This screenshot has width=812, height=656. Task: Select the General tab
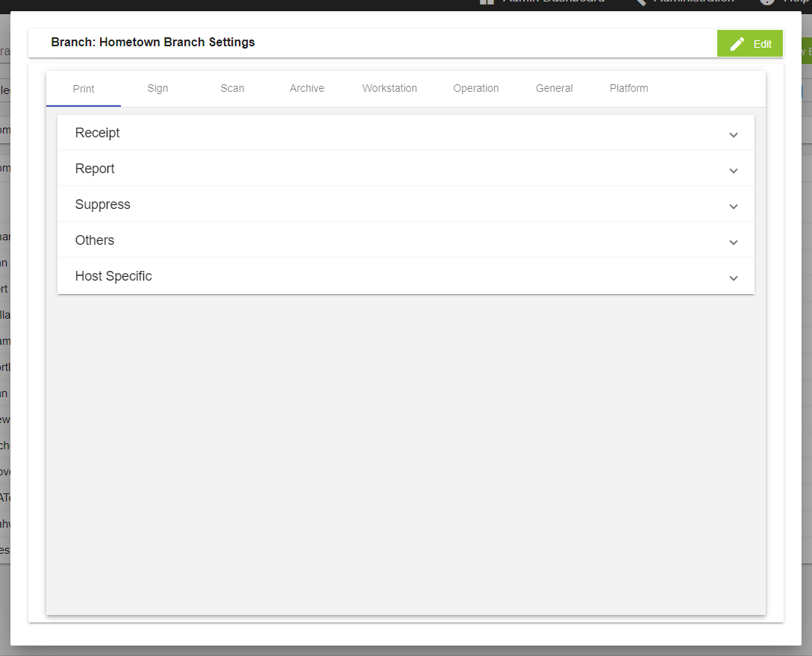click(x=554, y=89)
